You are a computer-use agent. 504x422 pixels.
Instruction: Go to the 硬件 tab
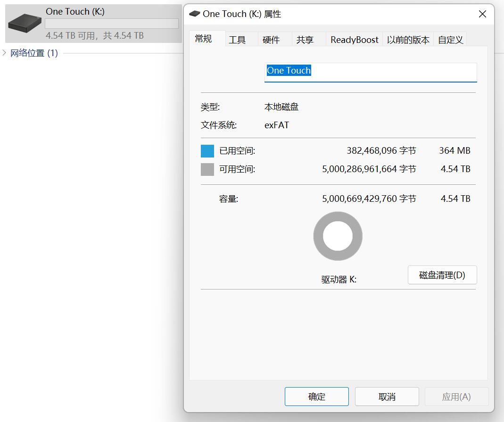(271, 40)
